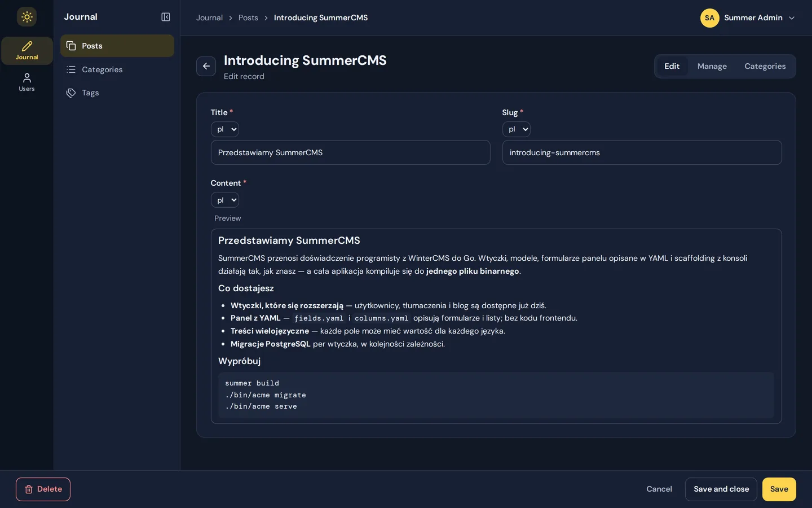
Task: Click the SA avatar circle
Action: click(709, 17)
